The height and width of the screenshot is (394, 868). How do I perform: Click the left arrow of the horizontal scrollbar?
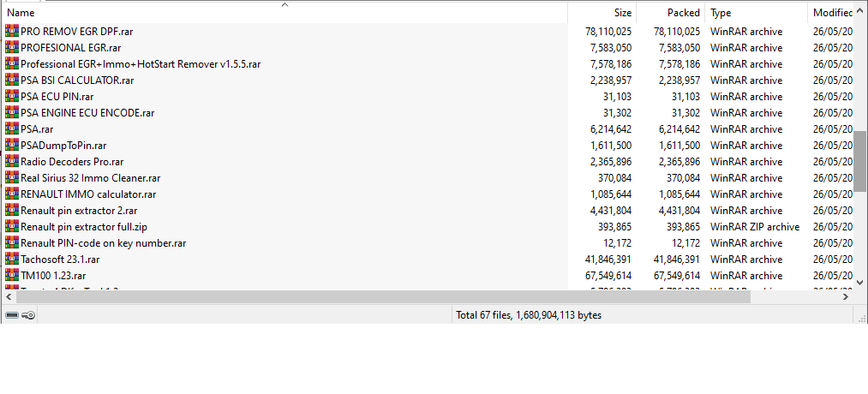[x=7, y=297]
